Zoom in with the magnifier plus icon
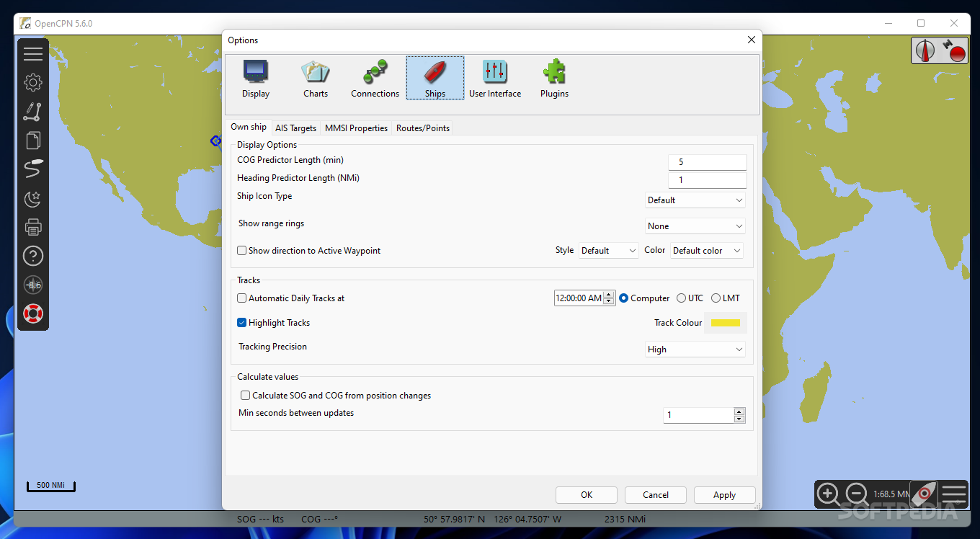Screen dimensions: 980x539 [x=828, y=494]
